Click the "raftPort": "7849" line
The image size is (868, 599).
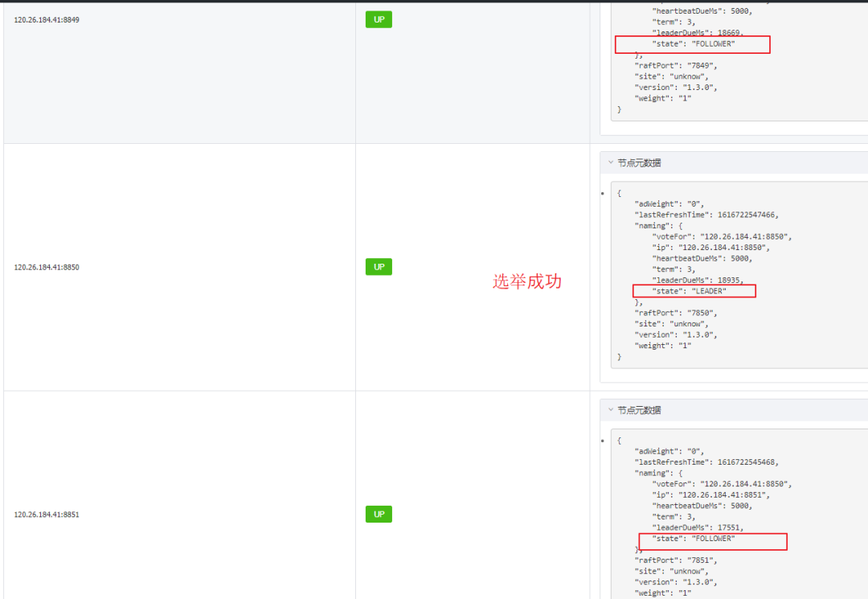tap(676, 66)
